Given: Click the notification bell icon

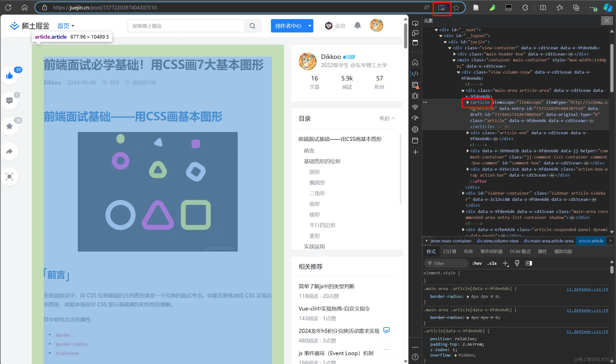Looking at the screenshot, I should tap(357, 26).
